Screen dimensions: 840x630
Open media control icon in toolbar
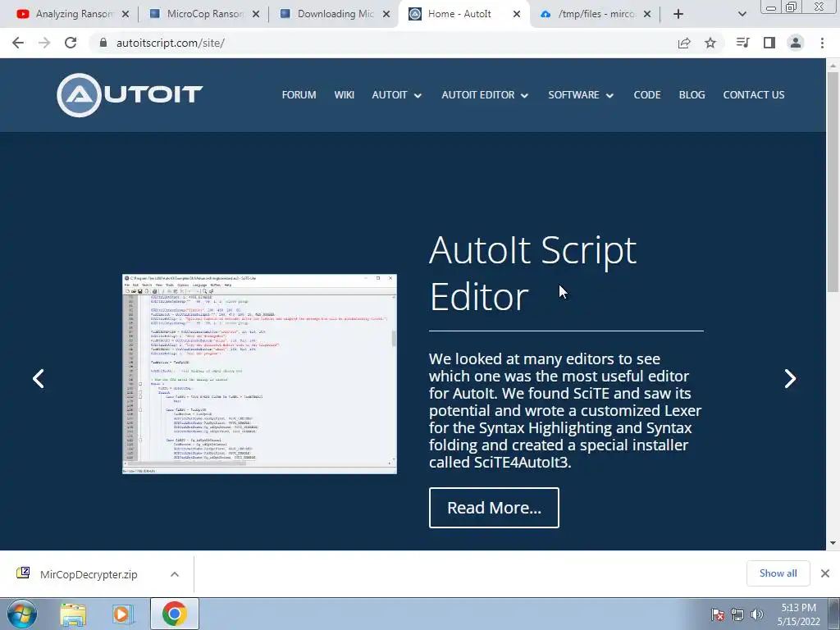pos(742,43)
